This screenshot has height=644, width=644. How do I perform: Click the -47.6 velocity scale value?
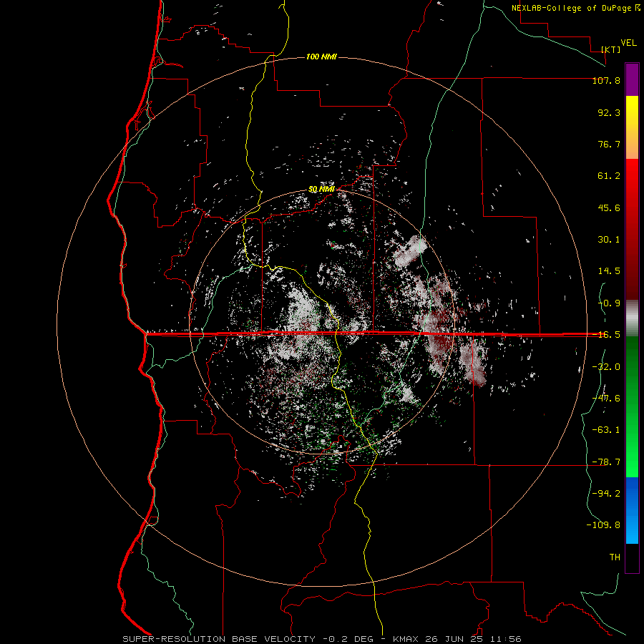[606, 399]
